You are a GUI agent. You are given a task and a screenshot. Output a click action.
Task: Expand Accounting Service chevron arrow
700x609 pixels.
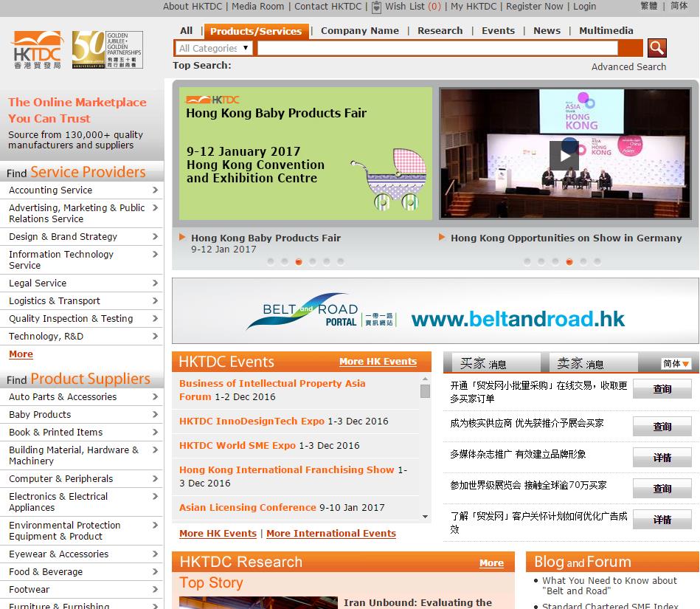coord(155,190)
